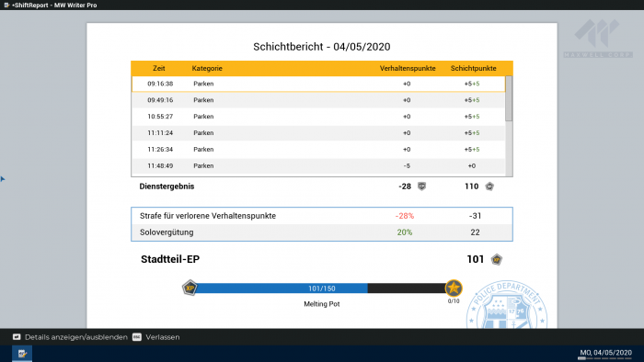The image size is (644, 362).
Task: Click the Schichtbericht - 04/05/2020 heading
Action: [x=322, y=47]
